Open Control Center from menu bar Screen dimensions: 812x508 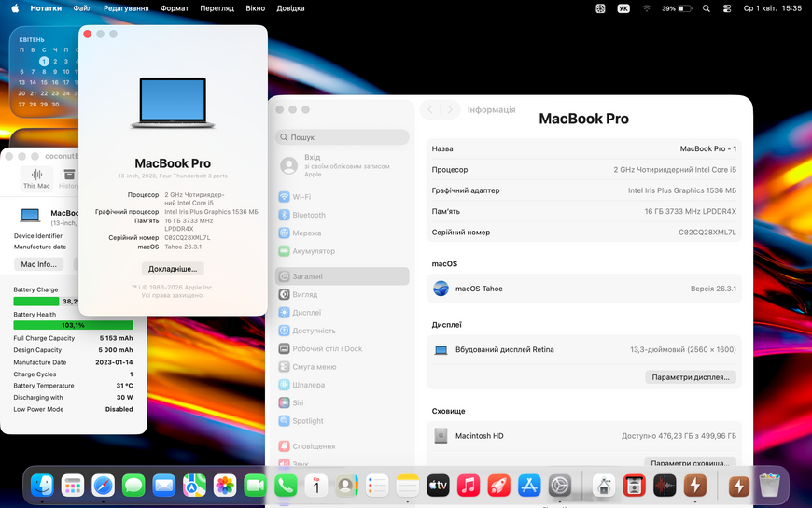pyautogui.click(x=727, y=8)
